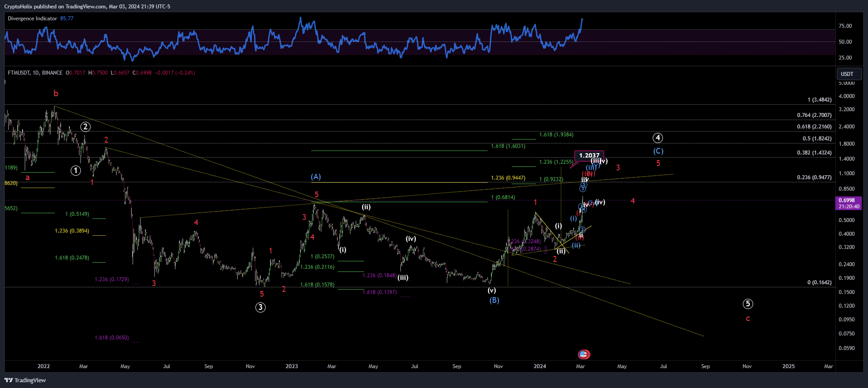Click extension label 1.618 (0.2478)

point(72,258)
